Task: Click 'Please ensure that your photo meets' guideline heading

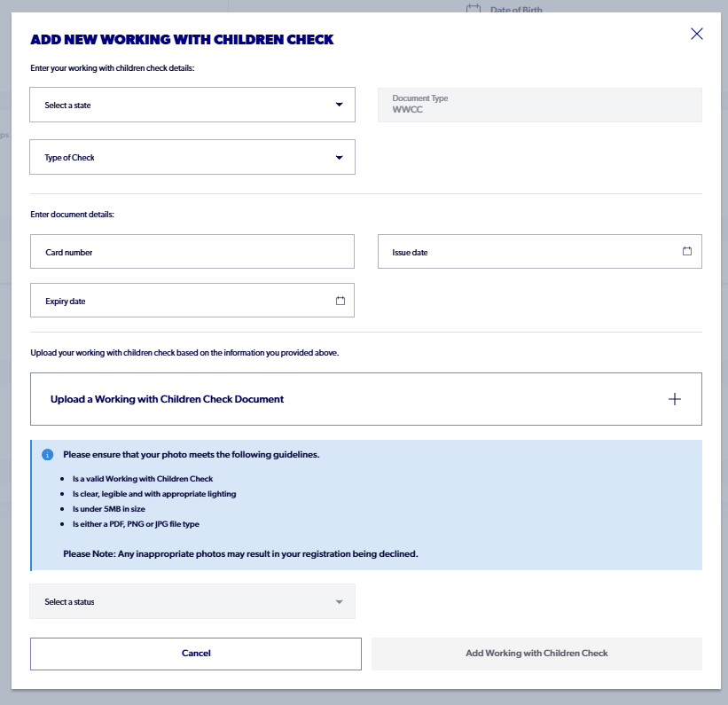Action: point(192,455)
